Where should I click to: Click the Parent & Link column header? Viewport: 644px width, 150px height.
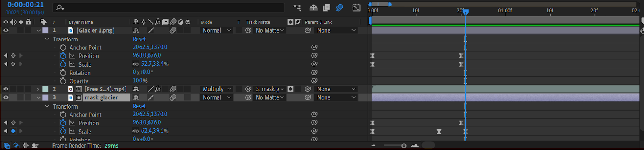318,22
